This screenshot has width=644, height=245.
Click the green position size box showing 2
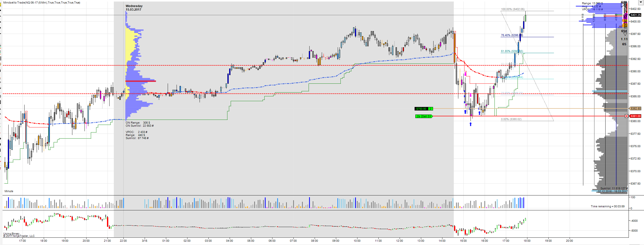point(430,109)
